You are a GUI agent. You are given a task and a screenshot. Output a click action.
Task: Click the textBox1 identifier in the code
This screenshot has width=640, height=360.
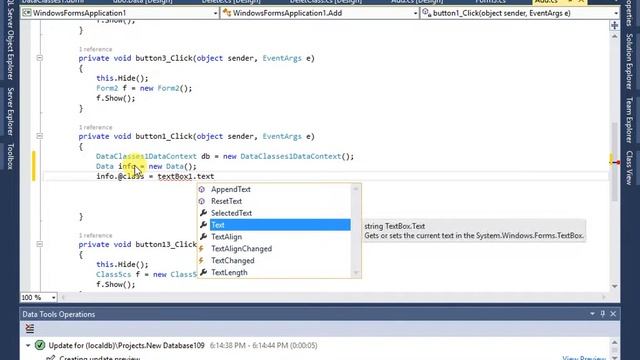tap(176, 176)
